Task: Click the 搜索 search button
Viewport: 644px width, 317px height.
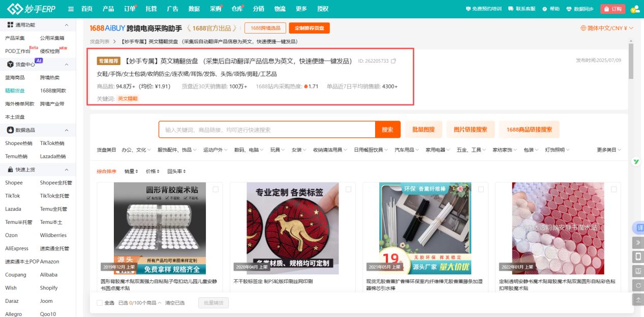Action: [x=387, y=129]
